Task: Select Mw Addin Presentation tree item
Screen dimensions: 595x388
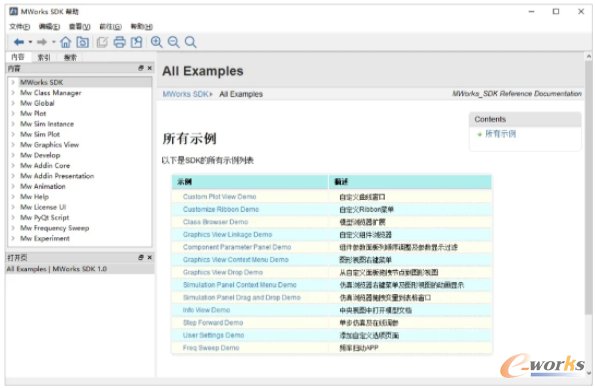Action: [57, 176]
